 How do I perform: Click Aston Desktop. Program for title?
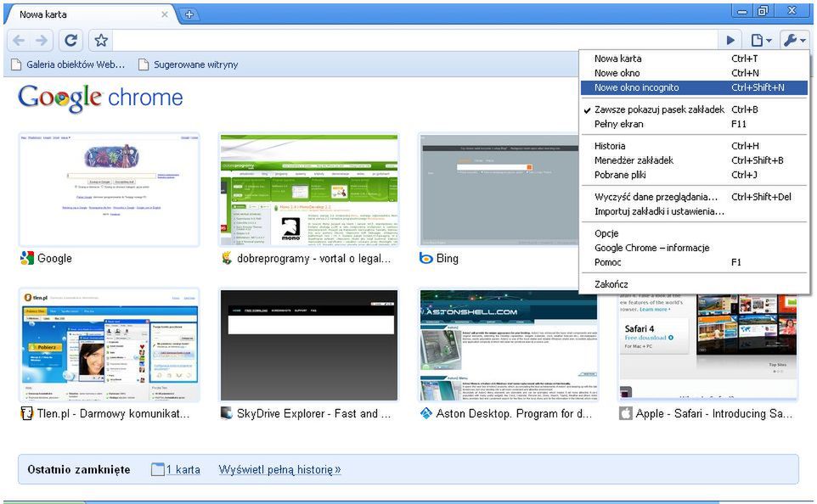[x=514, y=413]
